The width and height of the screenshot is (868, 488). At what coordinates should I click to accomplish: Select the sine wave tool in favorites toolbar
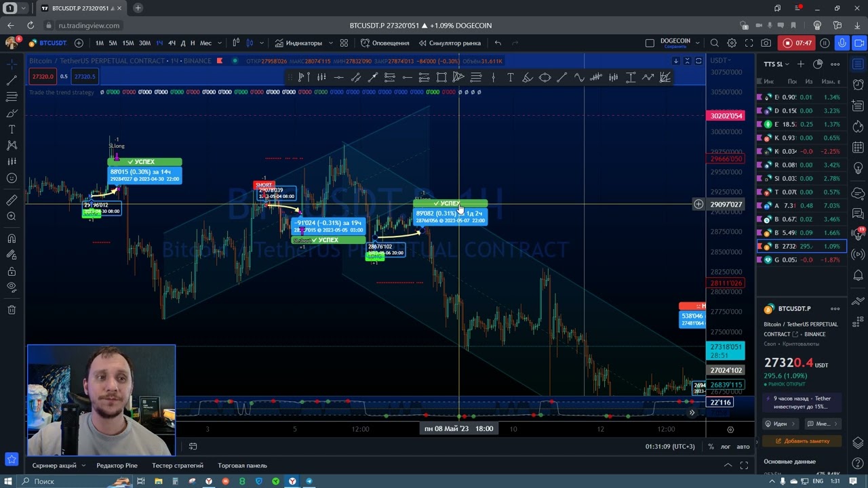(x=579, y=77)
